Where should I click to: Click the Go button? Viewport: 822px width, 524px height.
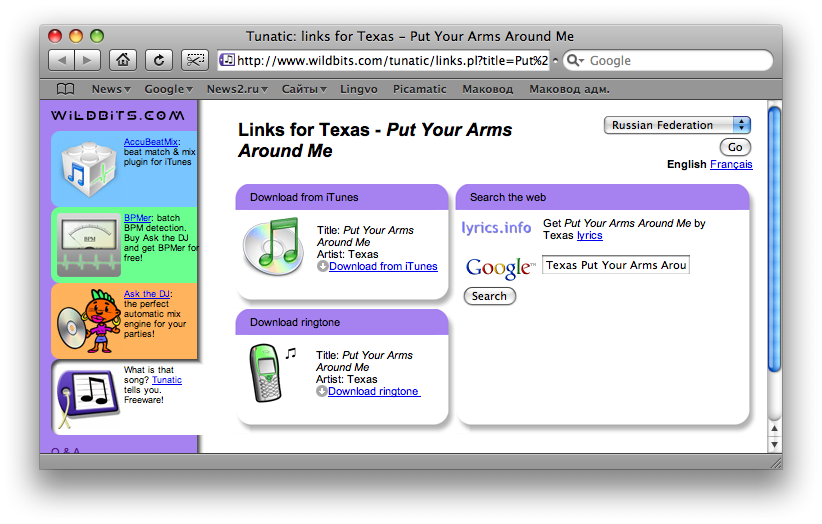coord(735,147)
